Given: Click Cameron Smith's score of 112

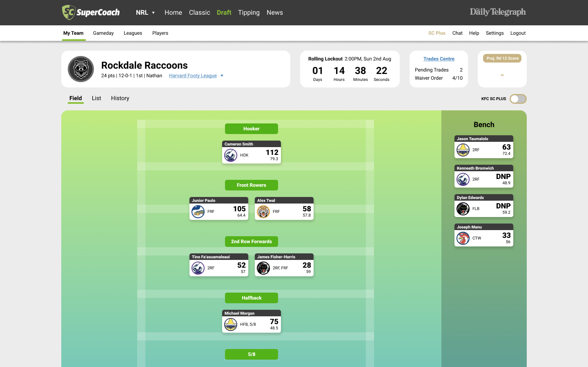Looking at the screenshot, I should pyautogui.click(x=272, y=152).
